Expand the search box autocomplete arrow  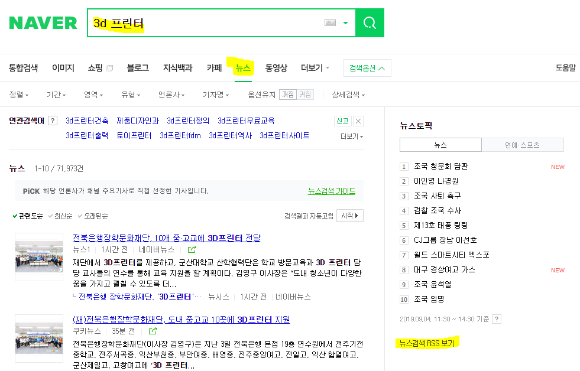coord(345,23)
